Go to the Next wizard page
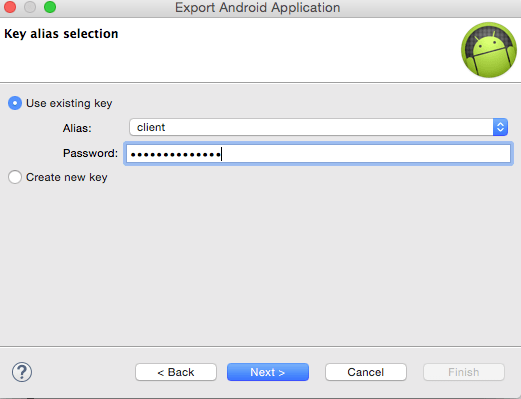 [268, 372]
